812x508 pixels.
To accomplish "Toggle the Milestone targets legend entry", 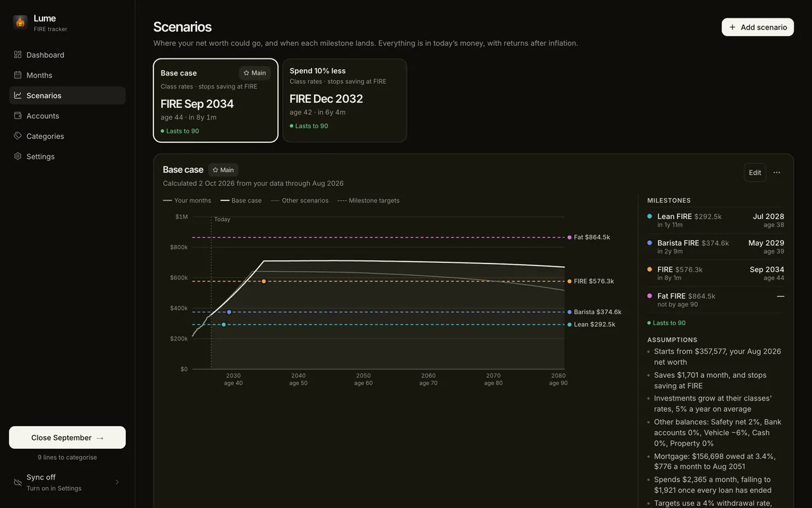I will tap(369, 201).
